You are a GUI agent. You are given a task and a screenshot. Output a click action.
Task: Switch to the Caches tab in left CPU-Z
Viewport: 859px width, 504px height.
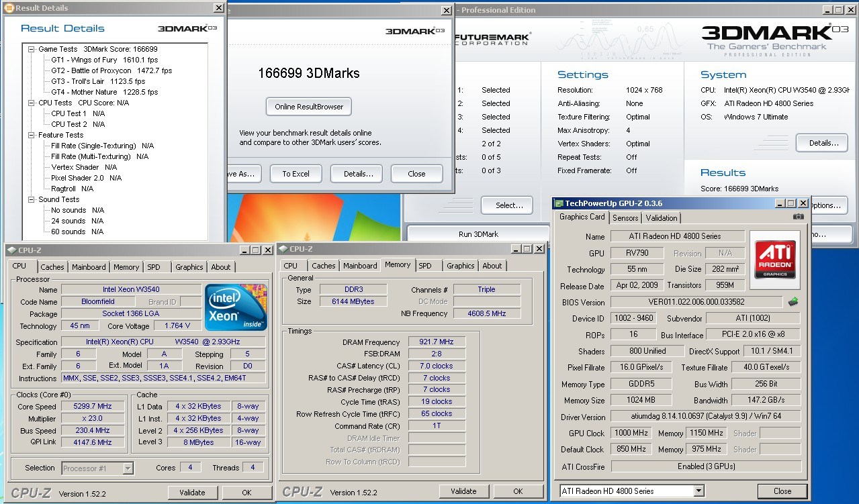click(x=52, y=267)
